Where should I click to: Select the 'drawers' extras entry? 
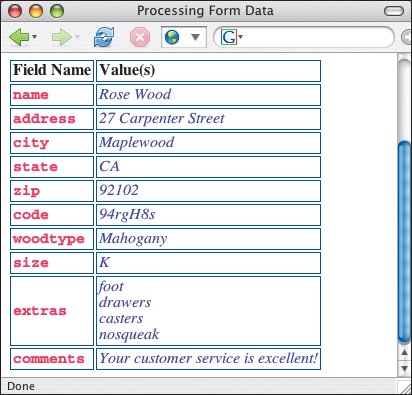(x=125, y=303)
